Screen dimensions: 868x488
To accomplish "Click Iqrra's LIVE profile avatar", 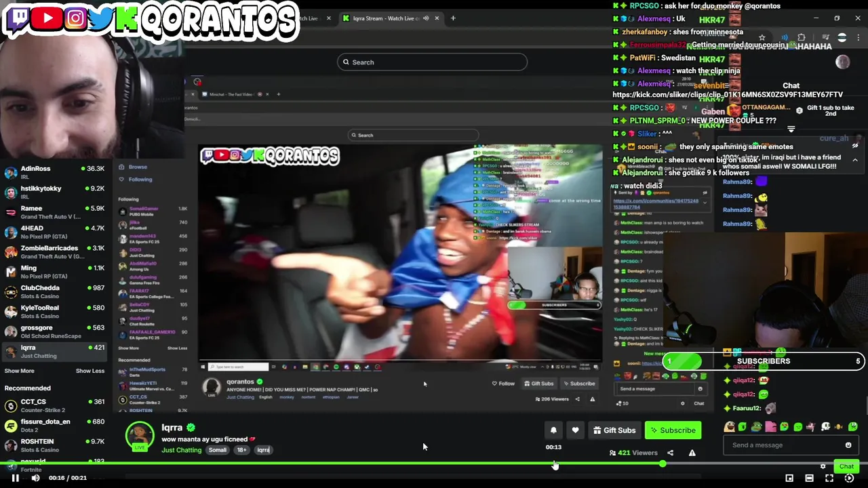I will click(x=140, y=436).
